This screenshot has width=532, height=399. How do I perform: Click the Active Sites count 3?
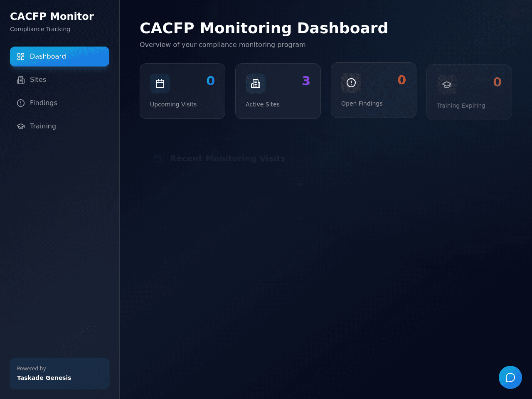tap(306, 81)
